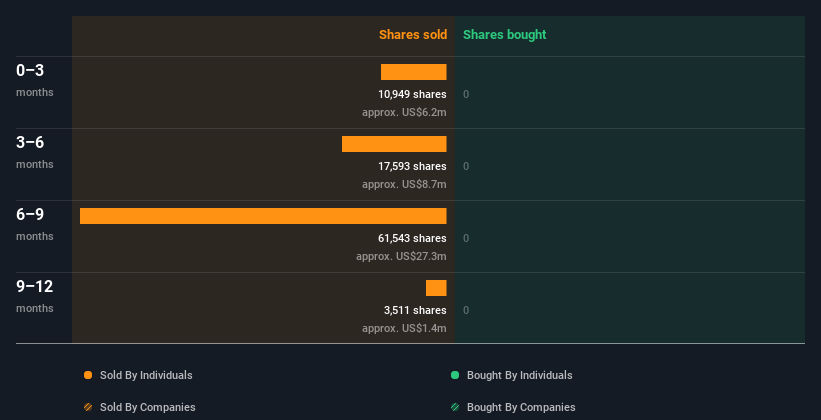The width and height of the screenshot is (821, 420).
Task: Click the 6–9 months orange bar
Action: (x=263, y=216)
